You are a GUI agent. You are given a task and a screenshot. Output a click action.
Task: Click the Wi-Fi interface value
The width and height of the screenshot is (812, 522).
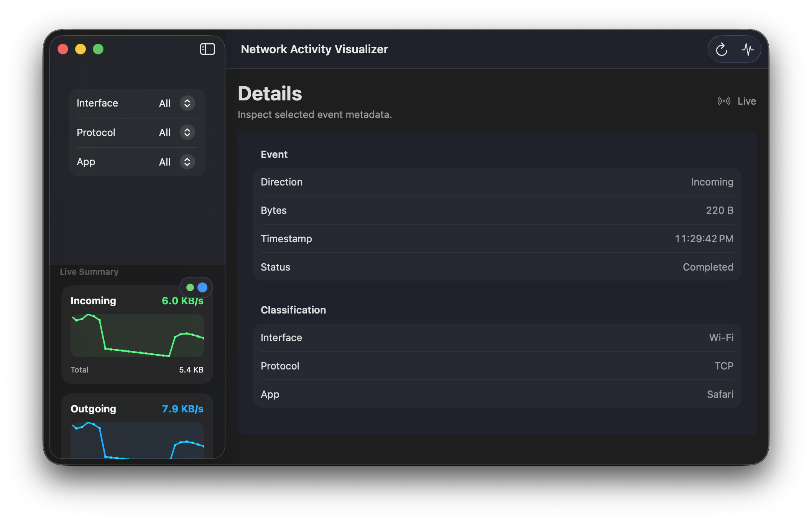coord(721,338)
